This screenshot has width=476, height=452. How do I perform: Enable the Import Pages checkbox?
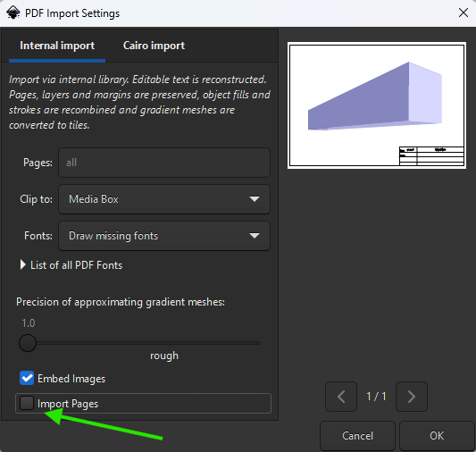point(27,404)
